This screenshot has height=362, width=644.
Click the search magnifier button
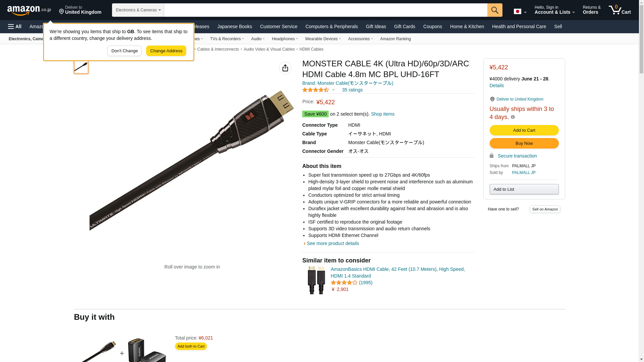pos(495,10)
